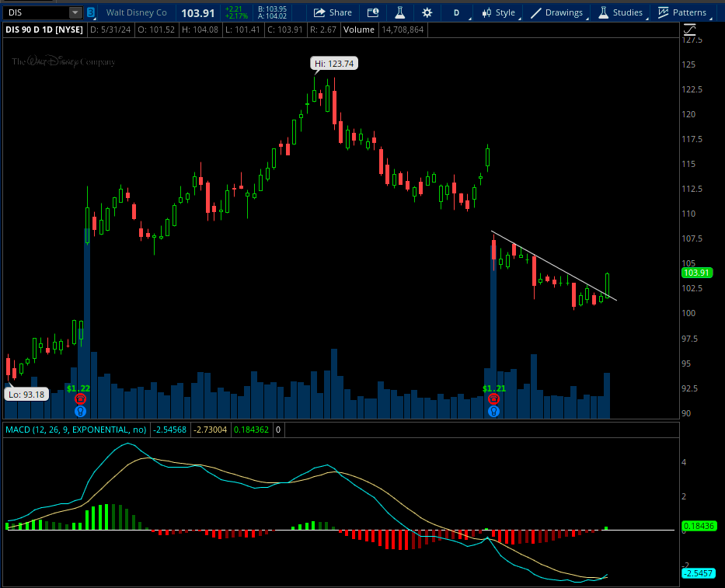Screen dimensions: 725x588
Task: Click the Share button
Action: tap(333, 12)
